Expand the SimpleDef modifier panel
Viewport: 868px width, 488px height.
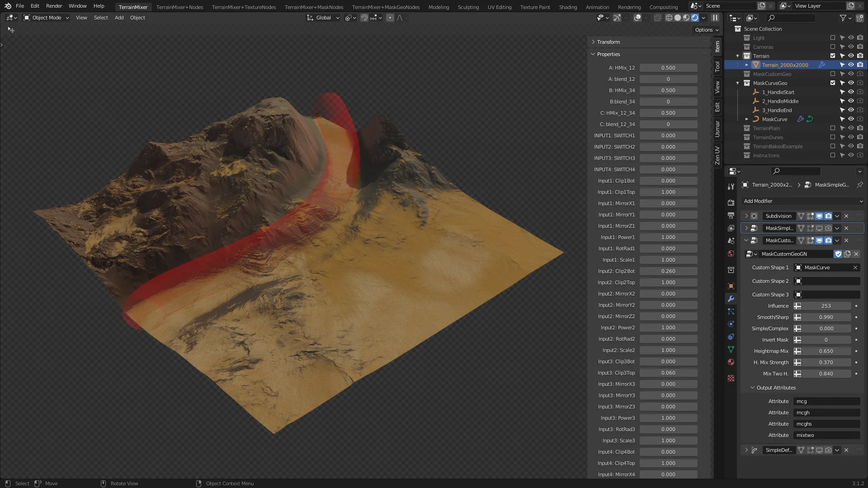point(746,450)
